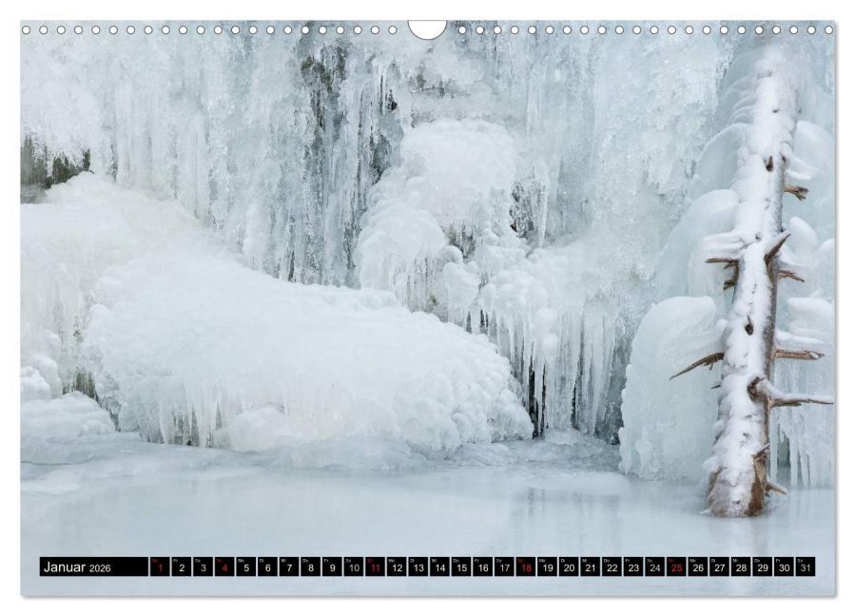Viewport: 855px width, 616px height.
Task: Pick the red Sunday date 4
Action: [224, 567]
